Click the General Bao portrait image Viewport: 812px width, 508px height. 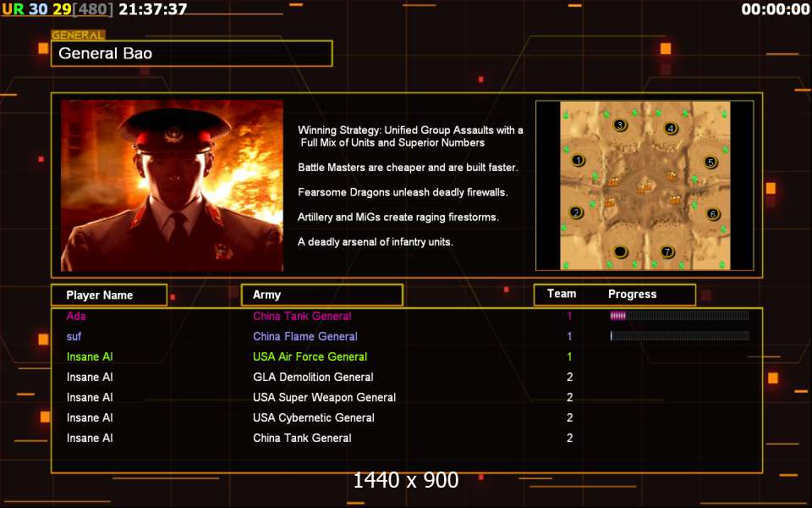tap(172, 185)
